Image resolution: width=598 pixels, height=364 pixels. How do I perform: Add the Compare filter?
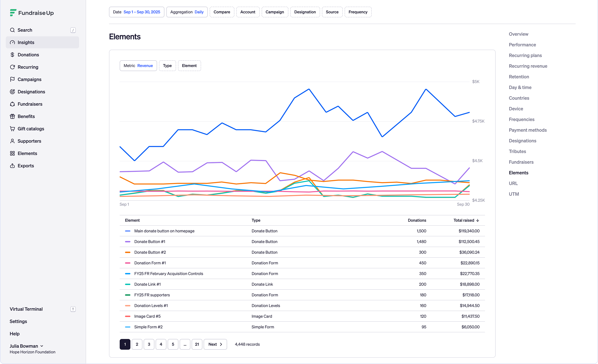[x=222, y=12]
